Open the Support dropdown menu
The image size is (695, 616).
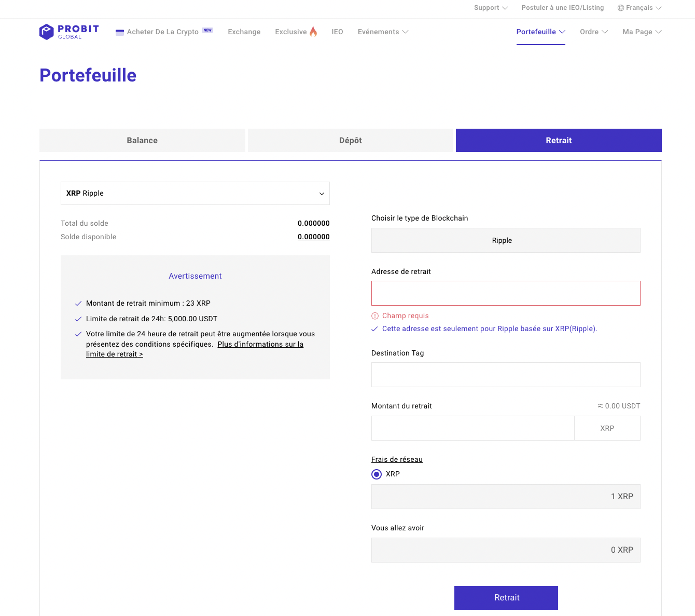pyautogui.click(x=491, y=8)
